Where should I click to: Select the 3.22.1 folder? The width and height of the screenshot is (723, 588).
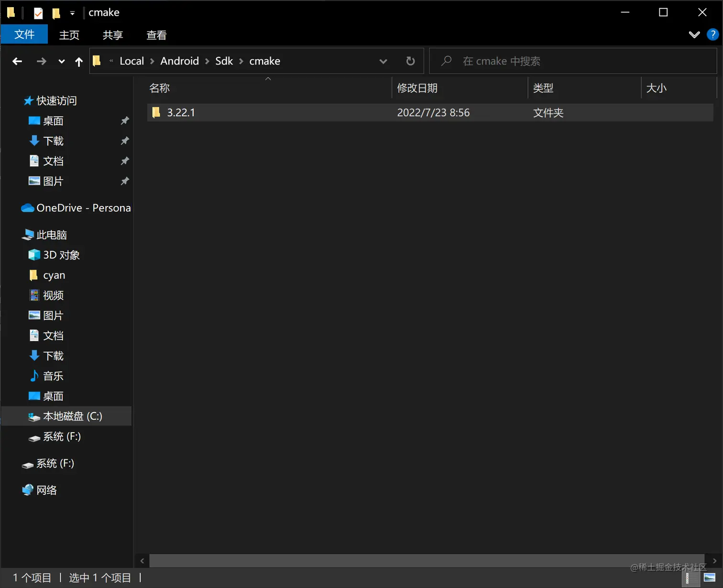(430, 112)
